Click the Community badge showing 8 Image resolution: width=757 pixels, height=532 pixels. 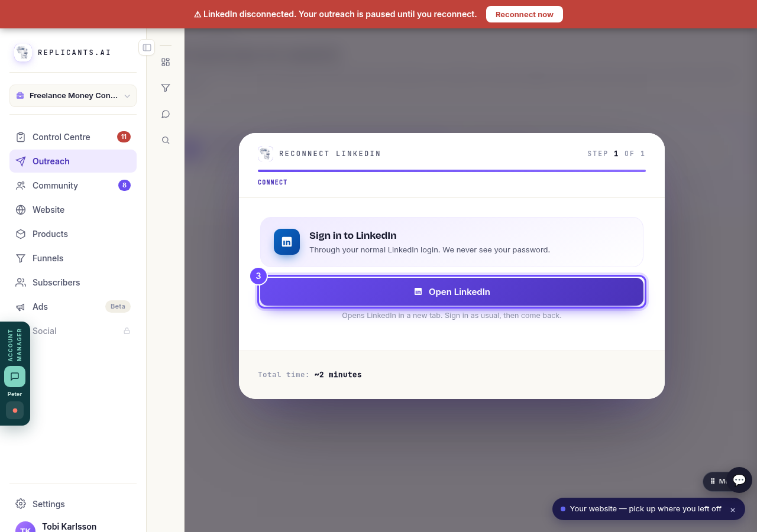click(x=124, y=186)
